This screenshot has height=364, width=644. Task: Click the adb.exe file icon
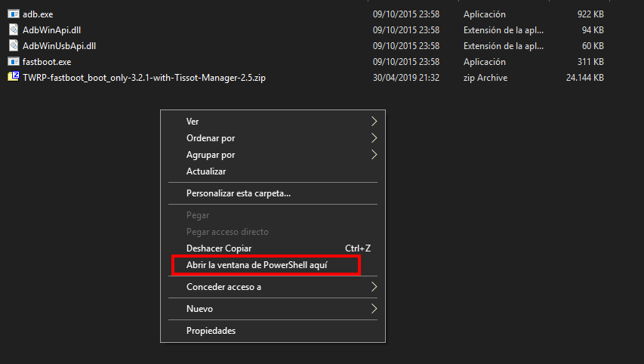13,14
